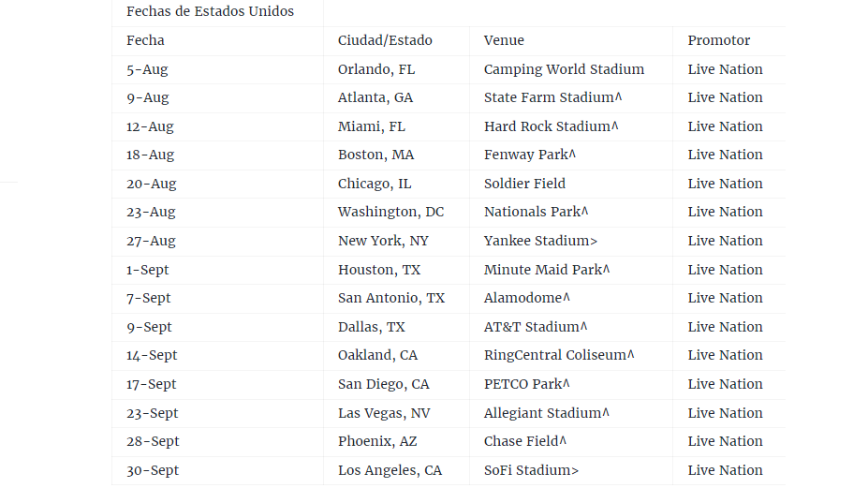Image resolution: width=868 pixels, height=488 pixels.
Task: Click the 'Fecha' column header
Action: click(145, 40)
